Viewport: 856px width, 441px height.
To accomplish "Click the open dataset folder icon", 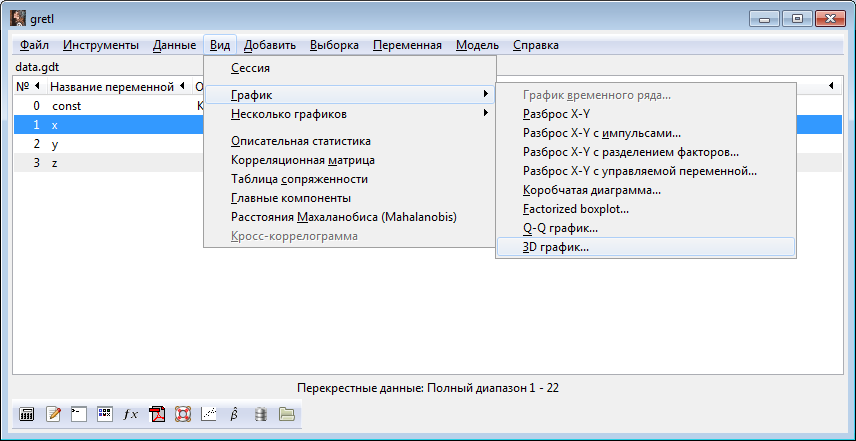I will coord(286,414).
